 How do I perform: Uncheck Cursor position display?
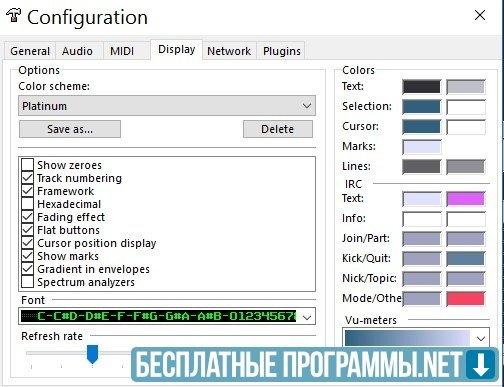[27, 243]
